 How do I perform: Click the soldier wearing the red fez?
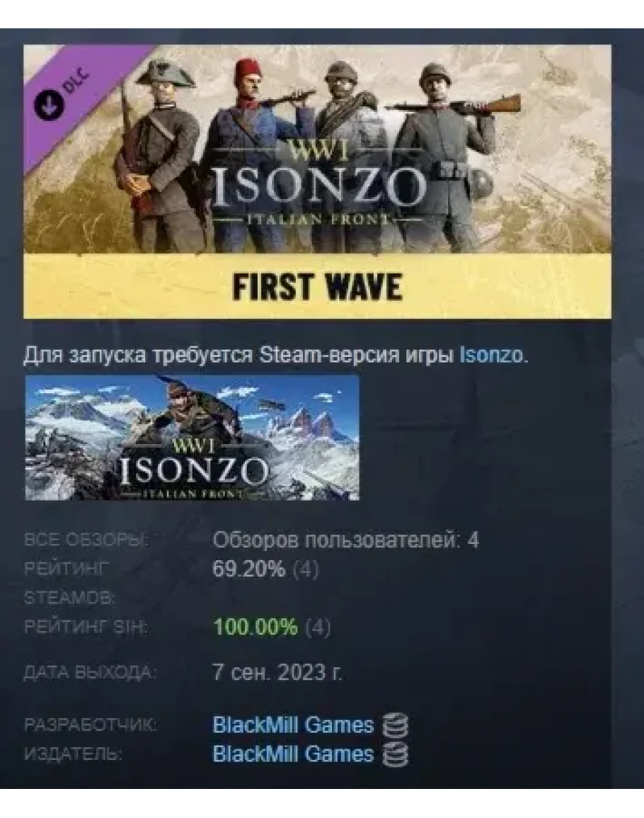pos(251,157)
